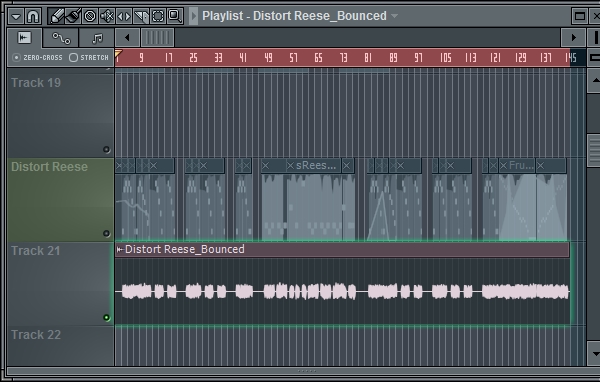This screenshot has height=382, width=600.
Task: Enable the STRETCH option
Action: pyautogui.click(x=89, y=58)
